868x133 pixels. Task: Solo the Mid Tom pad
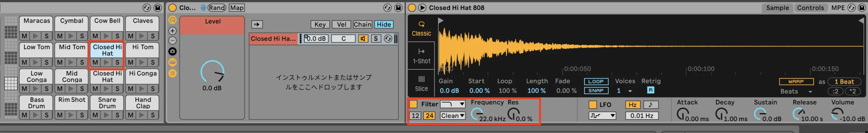tap(82, 62)
